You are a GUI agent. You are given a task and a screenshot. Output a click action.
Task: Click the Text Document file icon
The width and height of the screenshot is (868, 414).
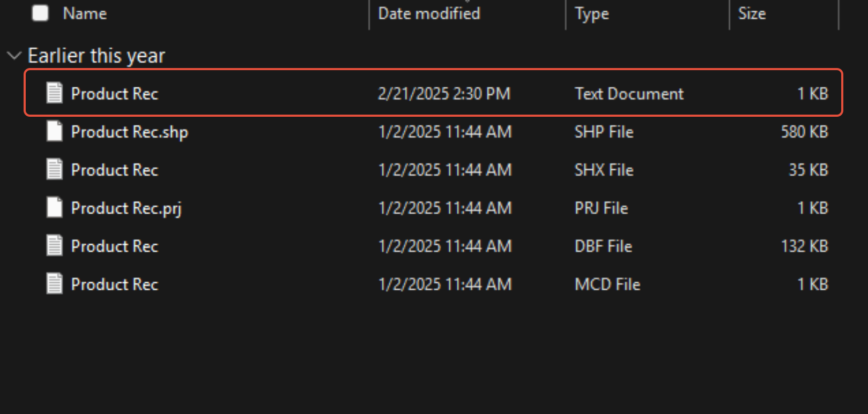pyautogui.click(x=54, y=93)
